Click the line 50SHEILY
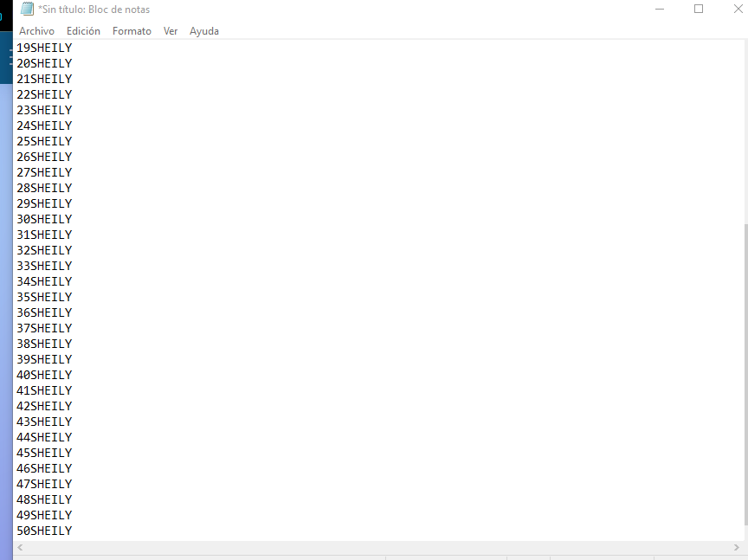Image resolution: width=748 pixels, height=560 pixels. click(44, 531)
